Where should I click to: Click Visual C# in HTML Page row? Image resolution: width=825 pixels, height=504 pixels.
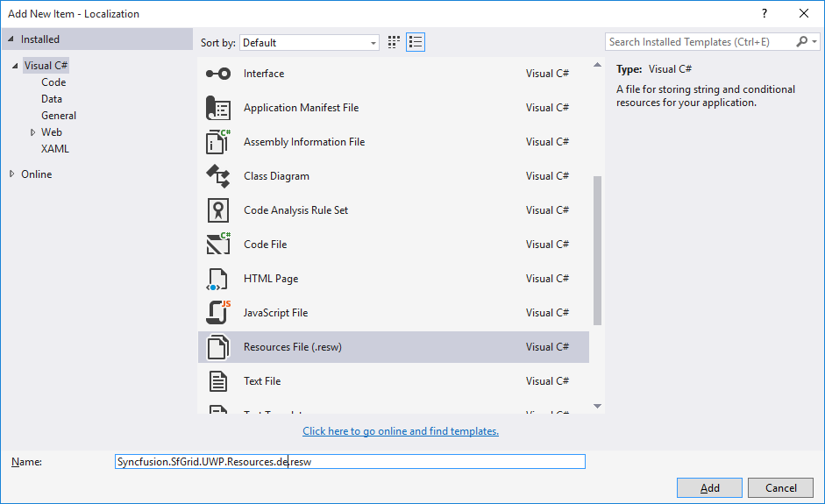[547, 279]
